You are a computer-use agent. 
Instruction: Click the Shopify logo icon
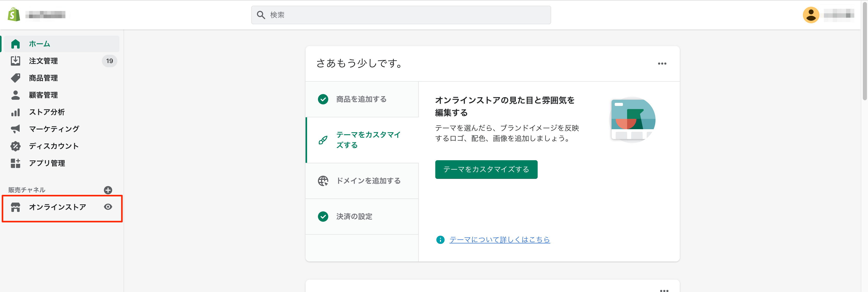point(14,14)
